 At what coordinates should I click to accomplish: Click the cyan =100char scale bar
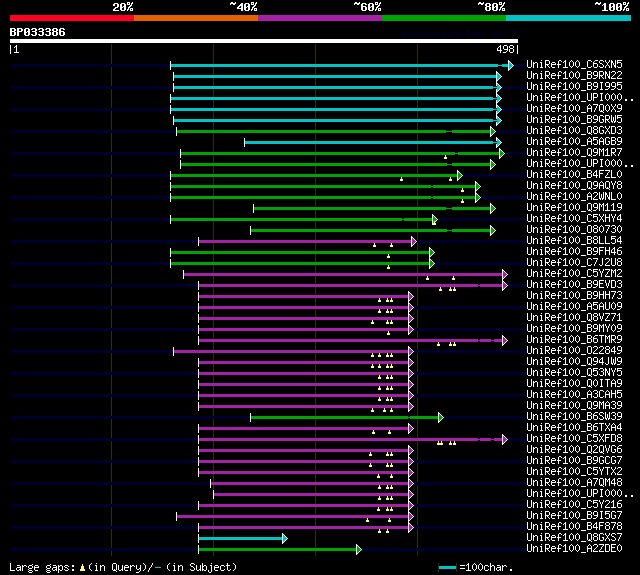(447, 567)
